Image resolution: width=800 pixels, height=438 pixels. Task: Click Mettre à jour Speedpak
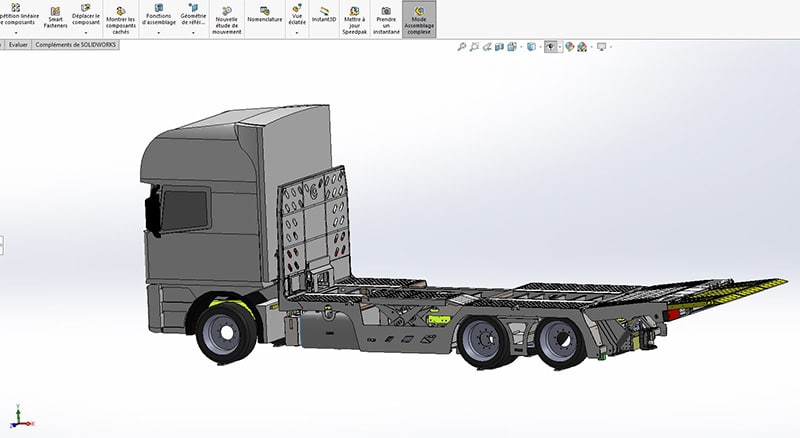354,20
